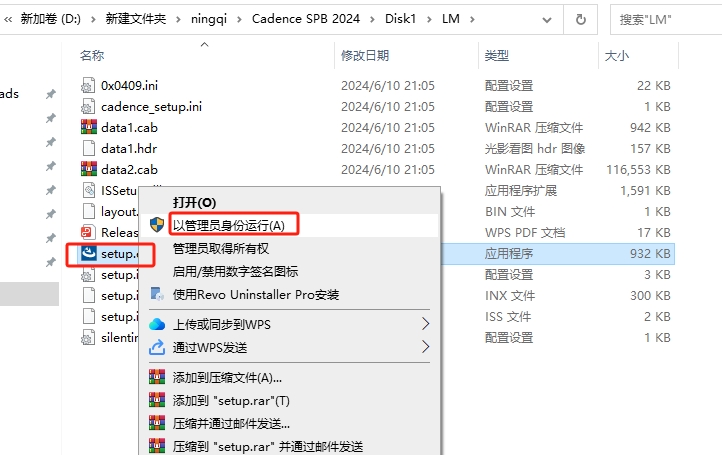Show hidden breadcrumb path with double chevron
Viewport: 722px width, 455px height.
pos(8,19)
